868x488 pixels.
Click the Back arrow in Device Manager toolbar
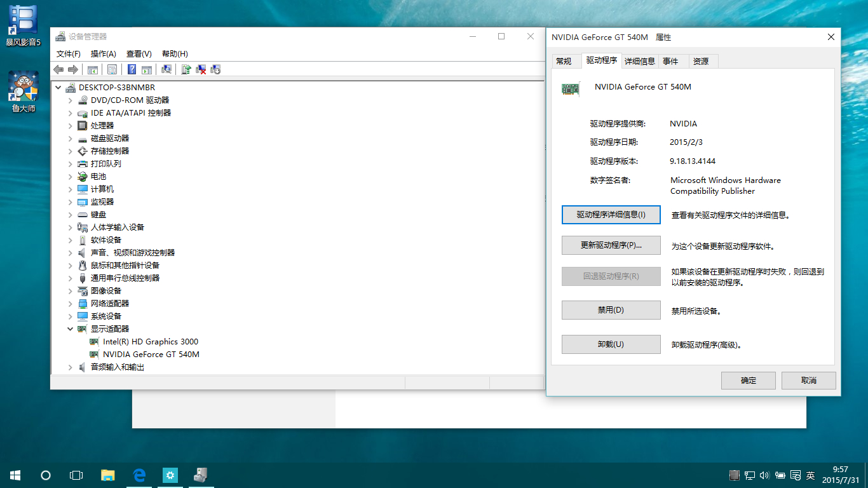pyautogui.click(x=58, y=69)
